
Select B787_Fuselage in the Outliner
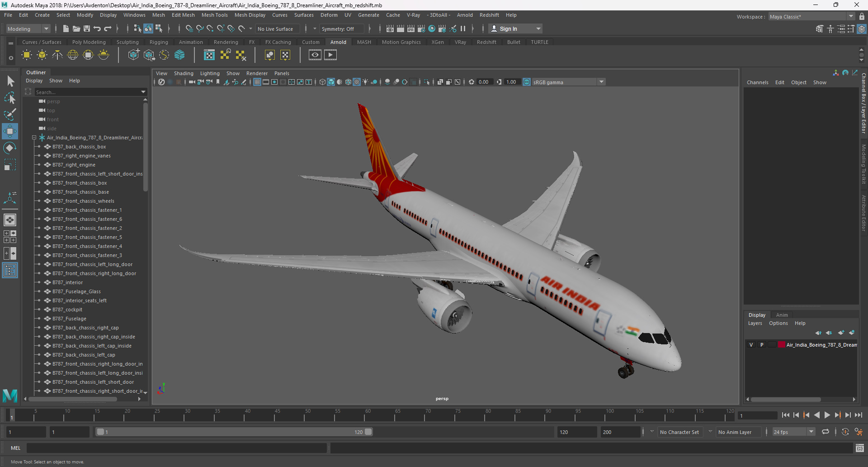pos(69,319)
